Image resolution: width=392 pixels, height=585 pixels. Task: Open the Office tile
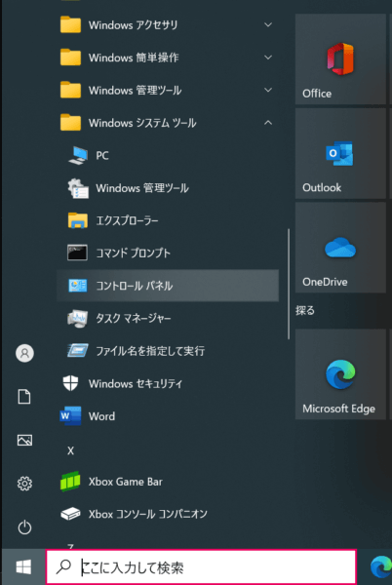tap(340, 59)
